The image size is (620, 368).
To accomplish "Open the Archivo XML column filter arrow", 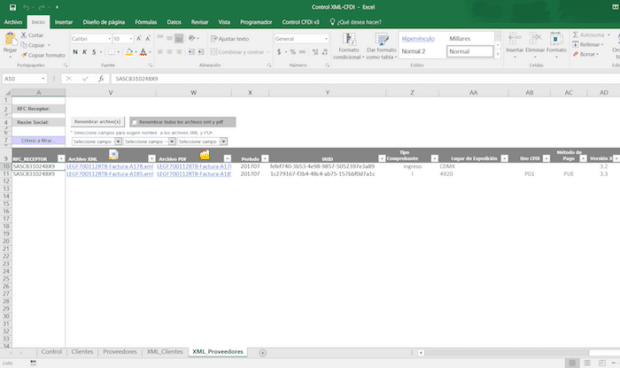I will tap(151, 159).
